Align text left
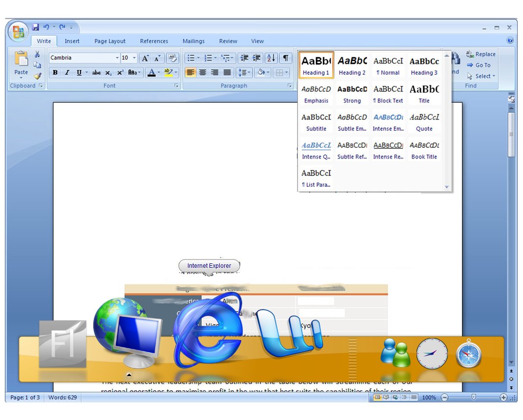The width and height of the screenshot is (523, 420). (190, 72)
